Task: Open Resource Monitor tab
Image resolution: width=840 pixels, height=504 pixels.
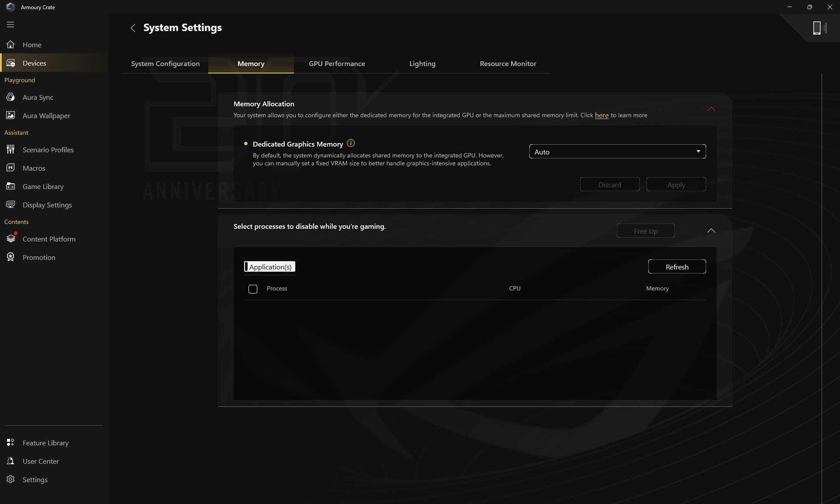Action: point(508,64)
